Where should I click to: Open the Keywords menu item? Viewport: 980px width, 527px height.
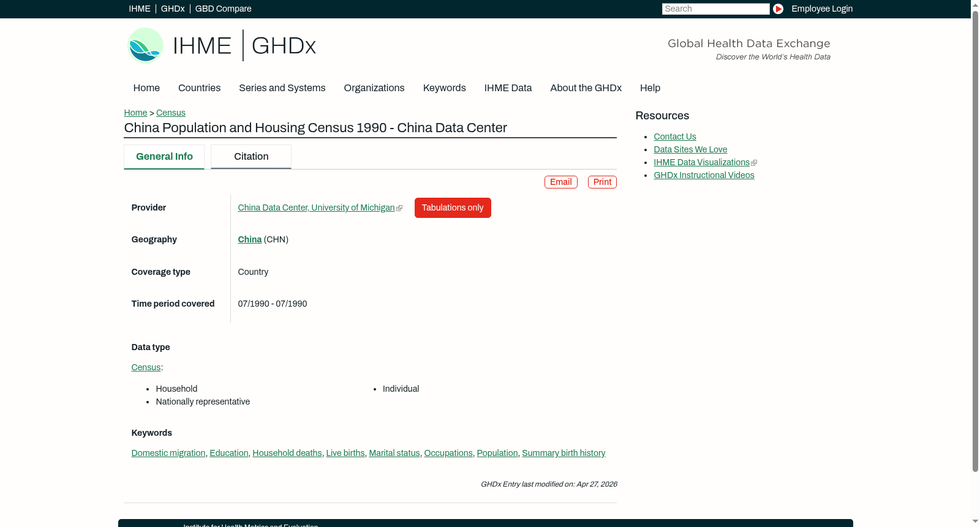point(445,88)
